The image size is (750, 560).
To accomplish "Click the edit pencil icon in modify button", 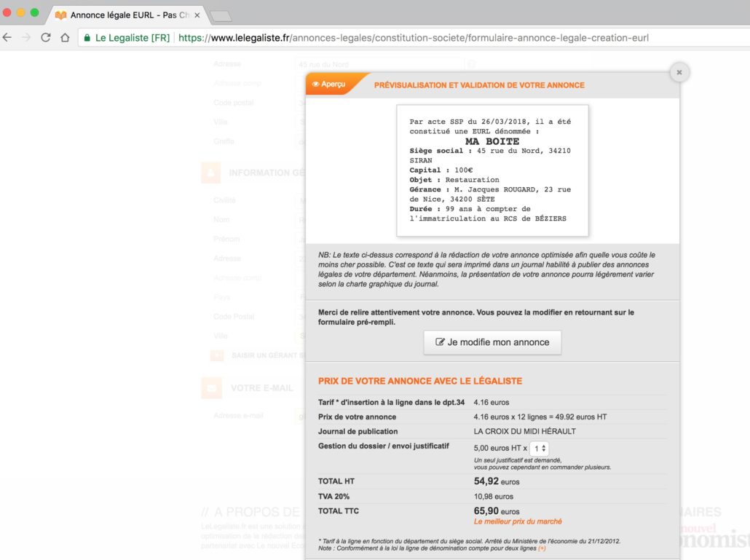I will click(x=440, y=342).
